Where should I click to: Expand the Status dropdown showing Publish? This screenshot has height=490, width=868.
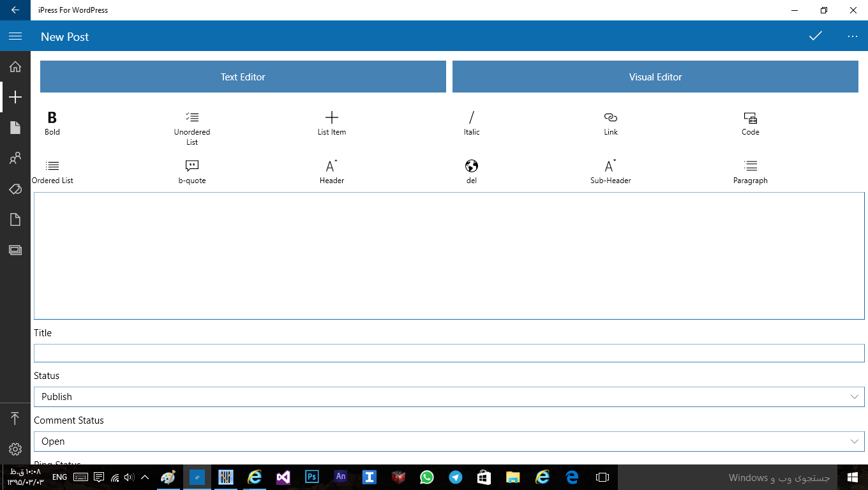coord(449,396)
